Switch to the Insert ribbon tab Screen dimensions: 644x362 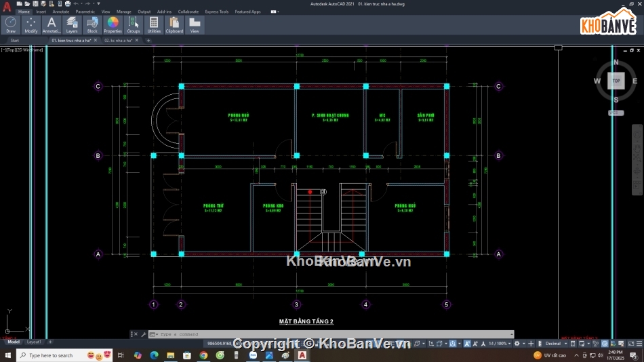[x=41, y=12]
